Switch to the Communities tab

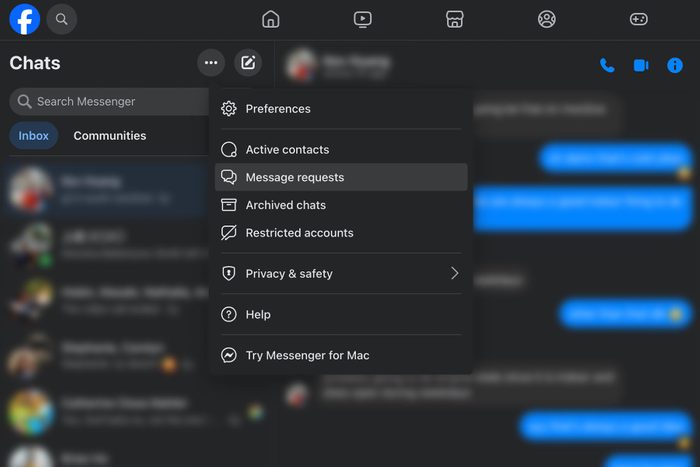coord(110,136)
